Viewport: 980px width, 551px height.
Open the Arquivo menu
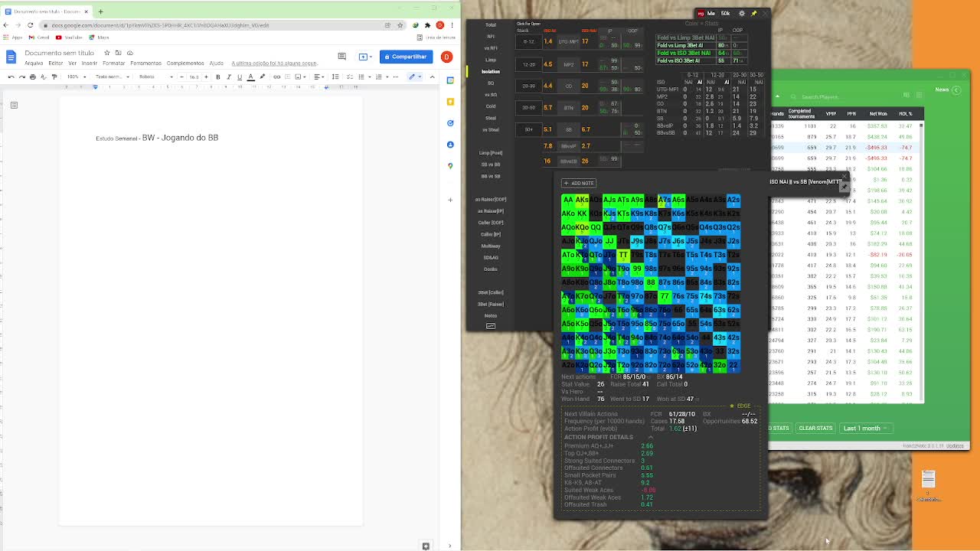[34, 64]
